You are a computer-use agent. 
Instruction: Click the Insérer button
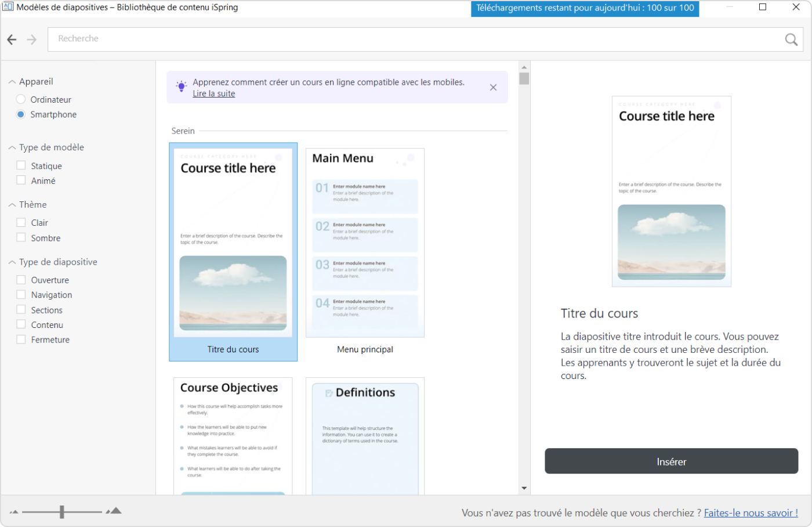click(671, 461)
